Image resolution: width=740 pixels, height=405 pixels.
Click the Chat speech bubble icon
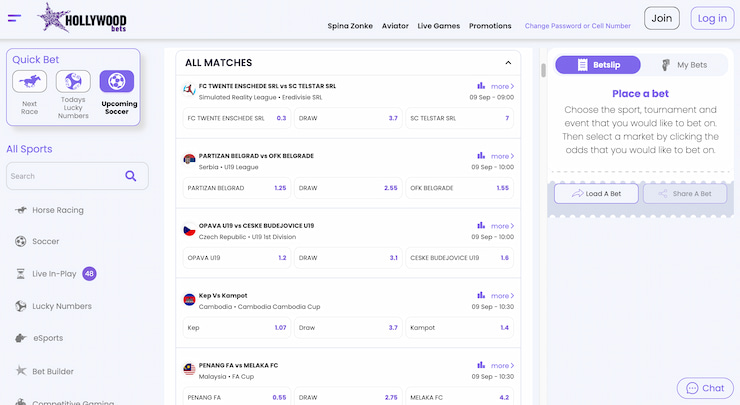[692, 388]
